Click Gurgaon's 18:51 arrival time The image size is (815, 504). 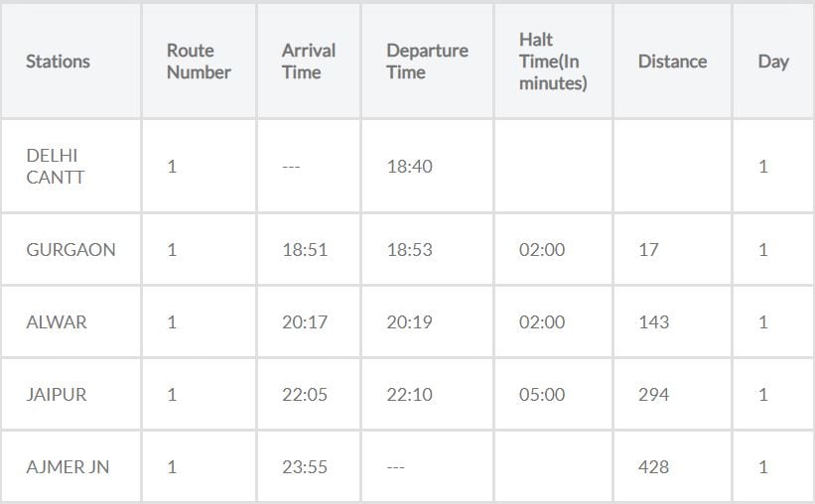click(305, 250)
